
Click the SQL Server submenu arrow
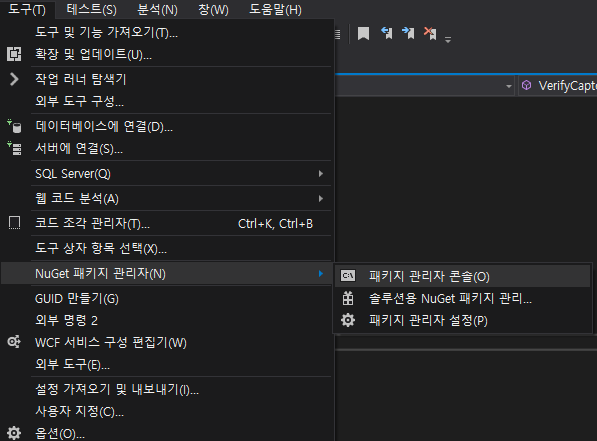[x=321, y=174]
